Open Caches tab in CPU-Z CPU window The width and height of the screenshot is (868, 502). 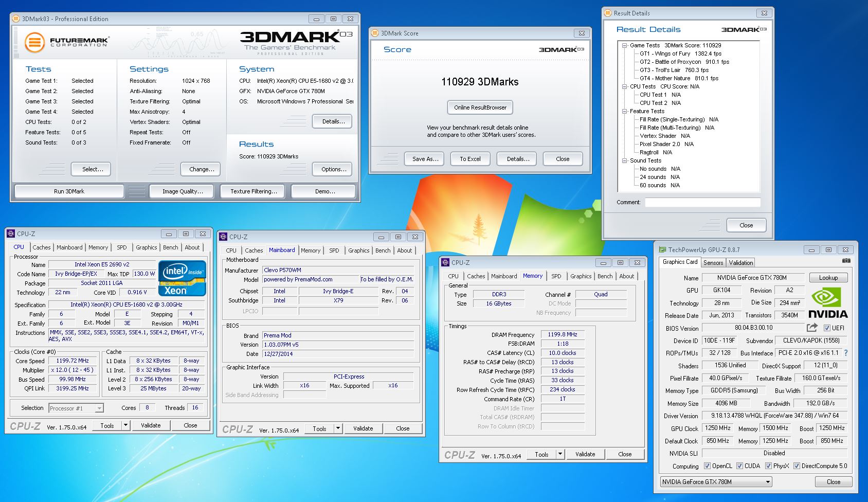tap(42, 247)
